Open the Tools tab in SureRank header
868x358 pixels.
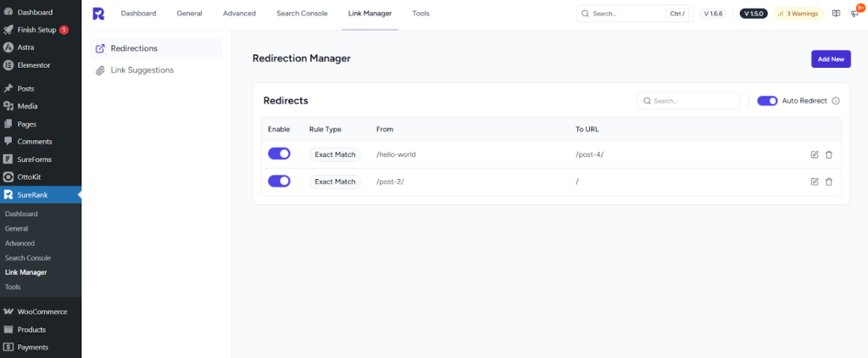pos(420,14)
